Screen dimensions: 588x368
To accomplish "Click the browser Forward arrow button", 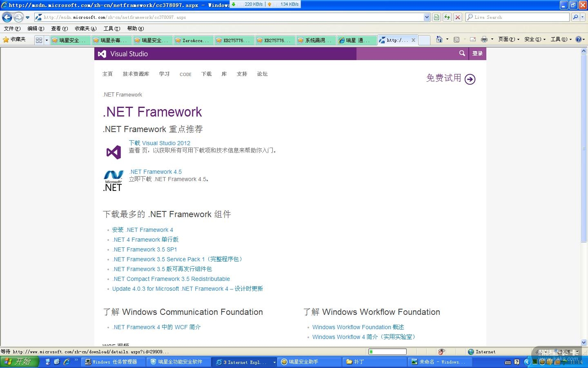I will 18,17.
